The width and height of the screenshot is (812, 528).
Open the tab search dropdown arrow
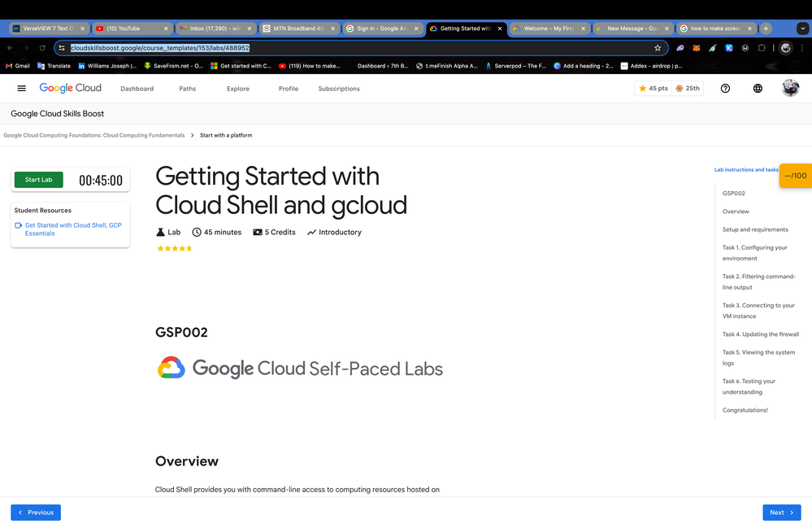click(x=803, y=28)
